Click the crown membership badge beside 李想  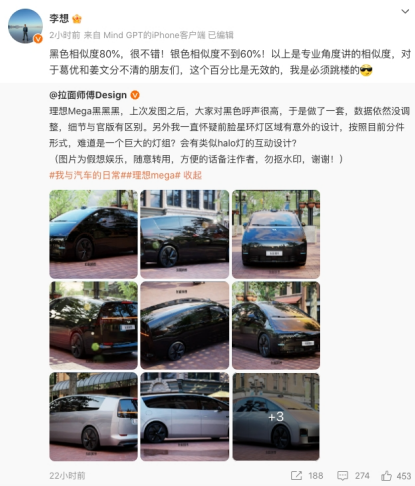point(77,19)
